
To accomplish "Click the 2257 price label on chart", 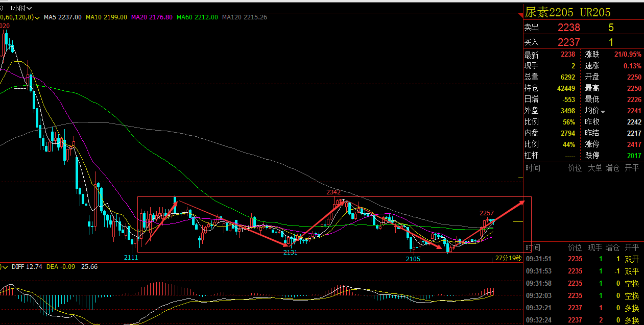I will pyautogui.click(x=487, y=213).
